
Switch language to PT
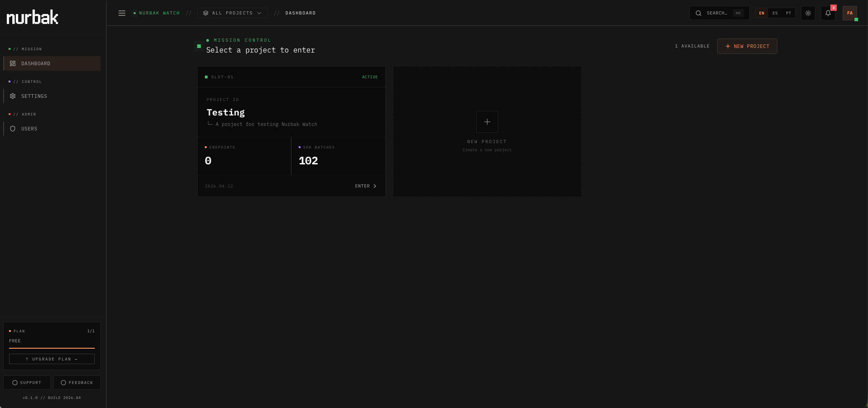789,13
